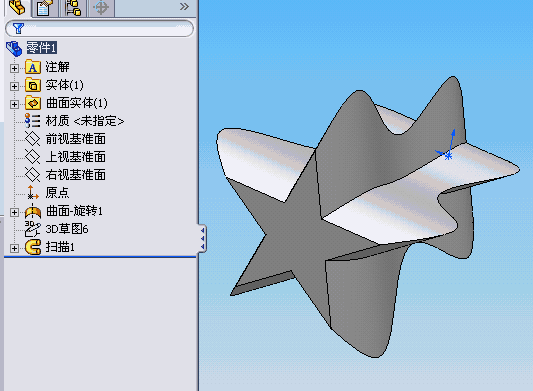Click the filter funnel icon
The width and height of the screenshot is (533, 391).
tap(18, 28)
